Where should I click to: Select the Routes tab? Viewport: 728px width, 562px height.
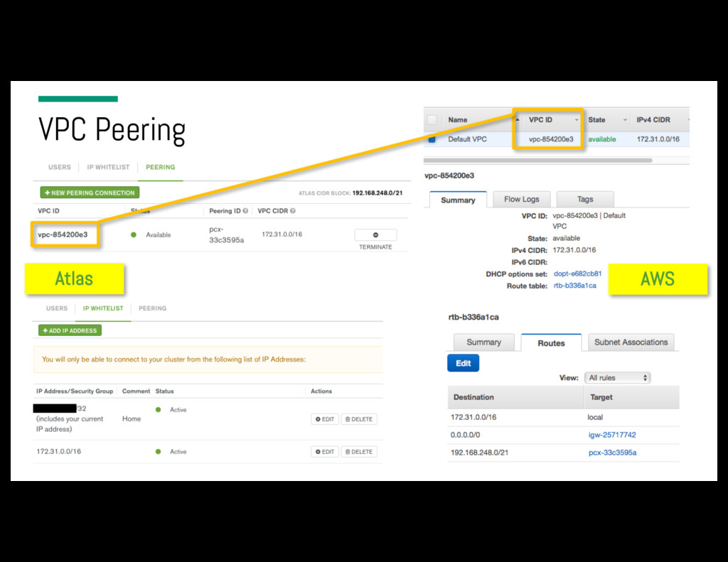click(551, 343)
